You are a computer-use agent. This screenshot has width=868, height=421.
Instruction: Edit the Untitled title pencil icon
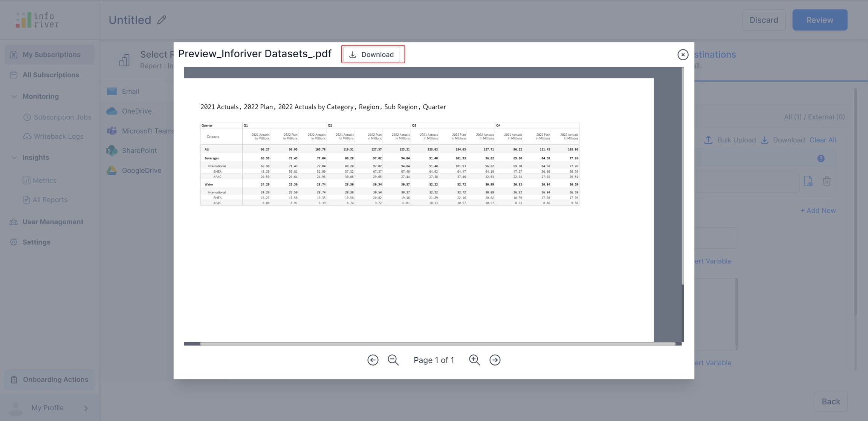point(162,20)
